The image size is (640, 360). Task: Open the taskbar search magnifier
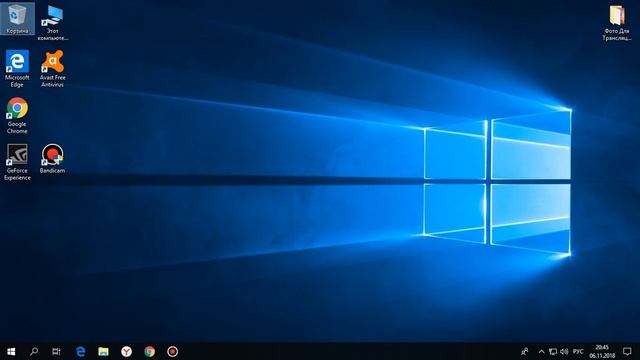34,351
